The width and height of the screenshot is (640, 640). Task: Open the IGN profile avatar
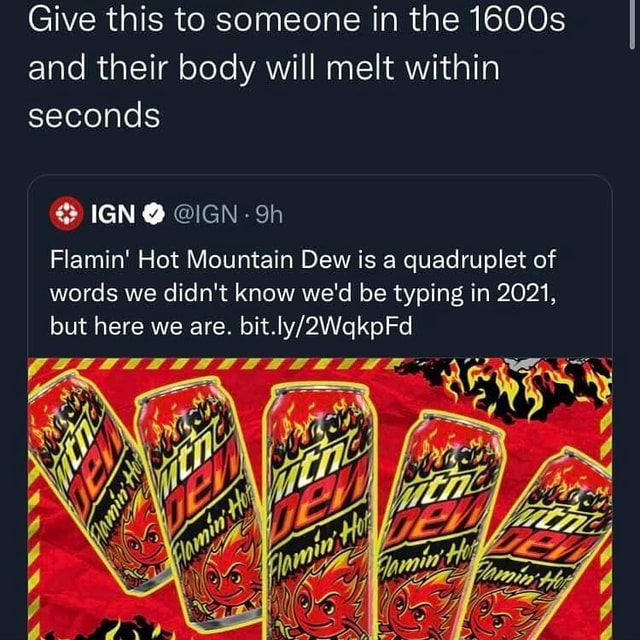(66, 213)
